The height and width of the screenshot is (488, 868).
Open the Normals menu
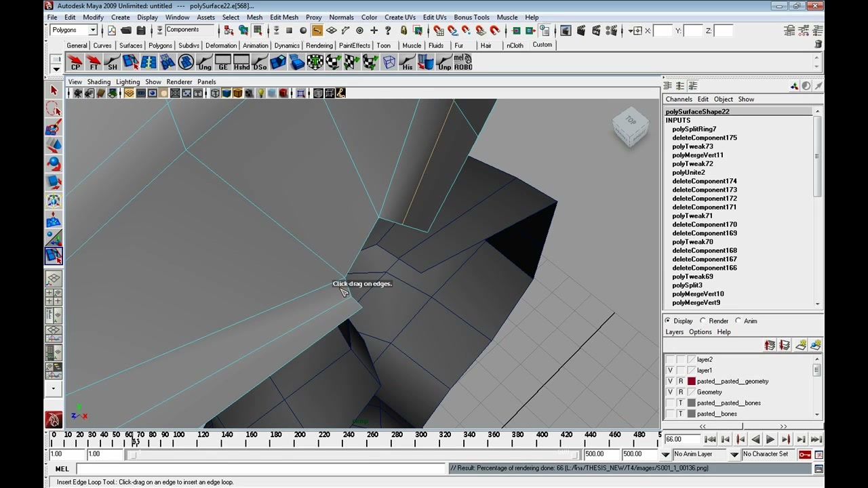pyautogui.click(x=341, y=17)
